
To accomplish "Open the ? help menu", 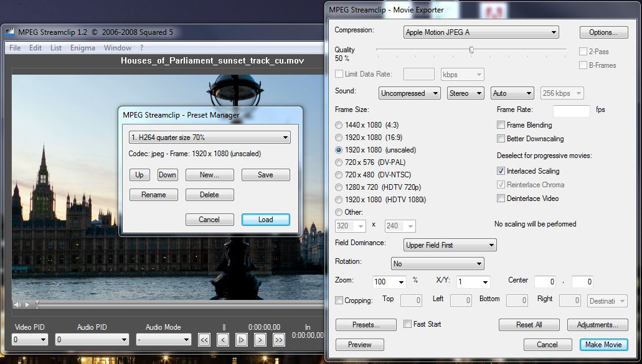I will coord(142,48).
